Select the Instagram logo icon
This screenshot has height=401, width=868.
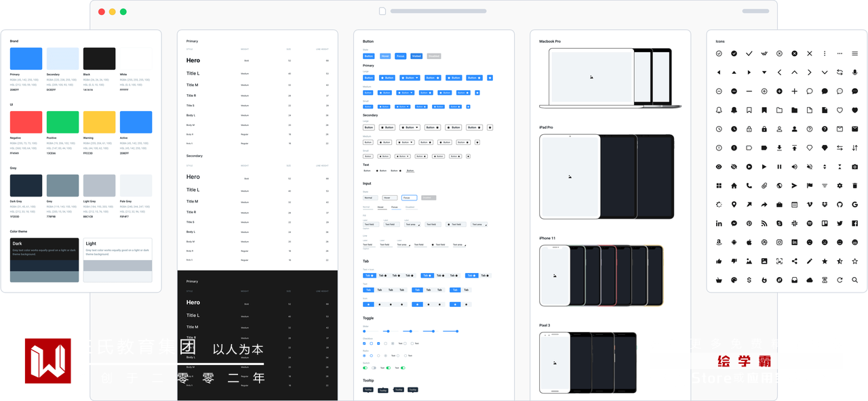coord(779,242)
